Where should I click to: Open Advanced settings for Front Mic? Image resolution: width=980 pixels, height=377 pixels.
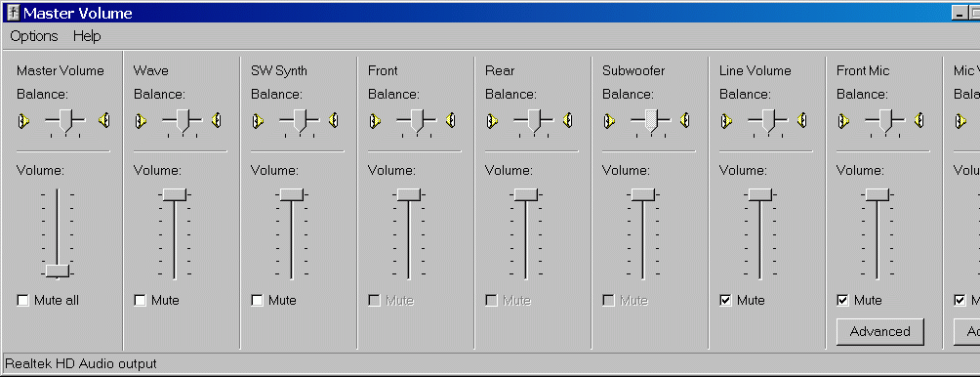click(880, 331)
